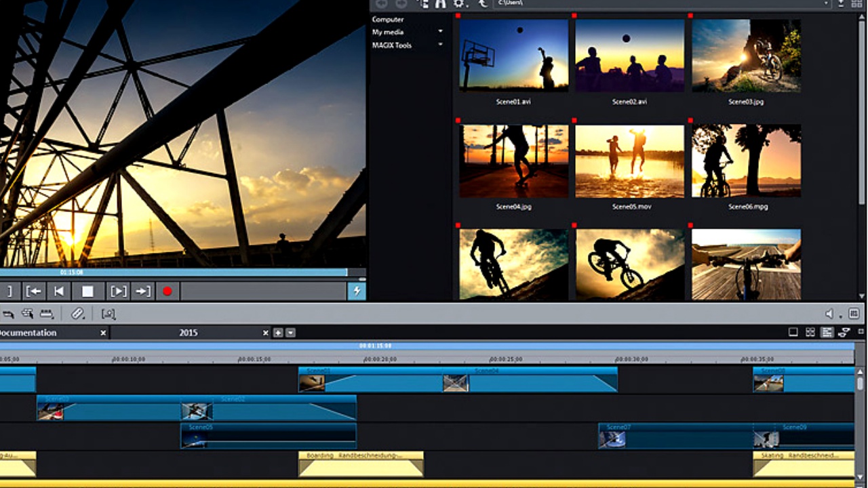This screenshot has width=868, height=488.
Task: Switch to the 2015 project tab
Action: pyautogui.click(x=189, y=333)
